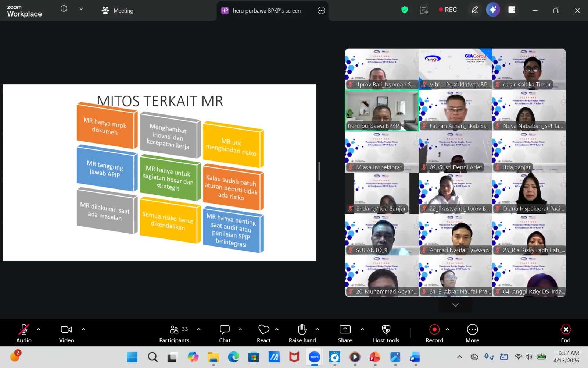Click the Share screen icon
The width and height of the screenshot is (588, 368).
(345, 333)
